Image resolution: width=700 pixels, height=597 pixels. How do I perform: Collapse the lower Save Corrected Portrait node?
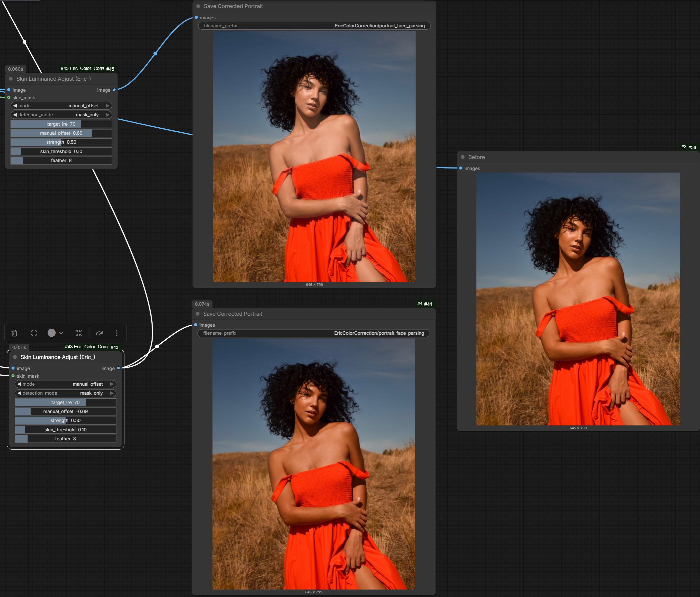(x=198, y=314)
